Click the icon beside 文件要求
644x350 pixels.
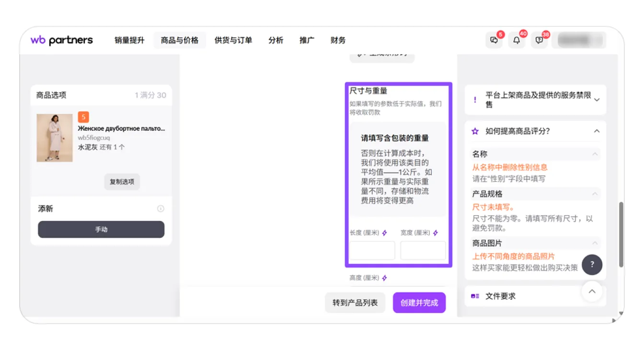[x=475, y=296]
